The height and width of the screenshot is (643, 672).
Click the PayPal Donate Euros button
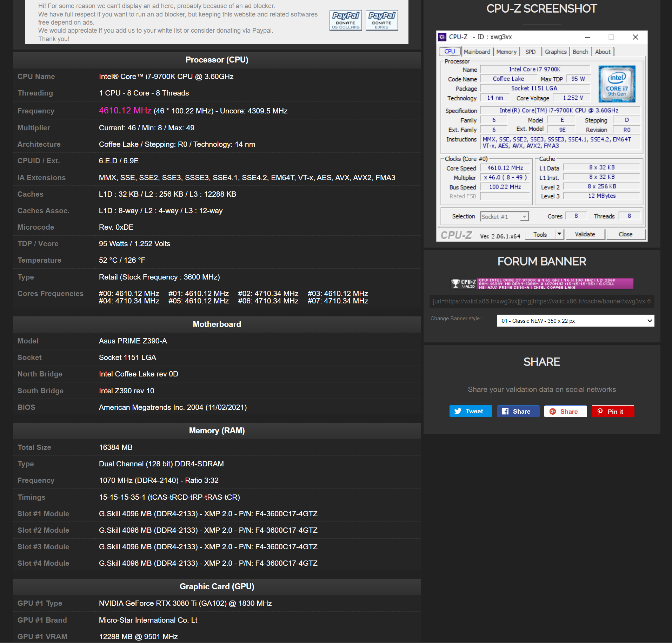[382, 20]
